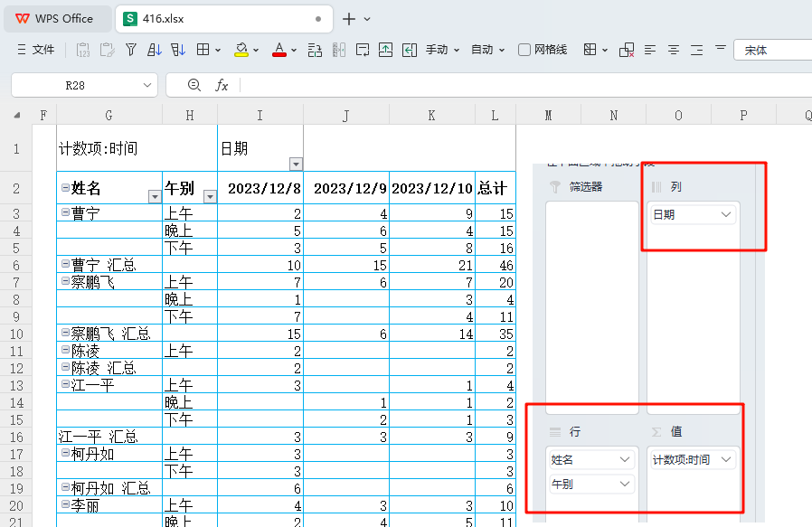
Task: Select the 2023/12/9 column header cell
Action: click(346, 188)
